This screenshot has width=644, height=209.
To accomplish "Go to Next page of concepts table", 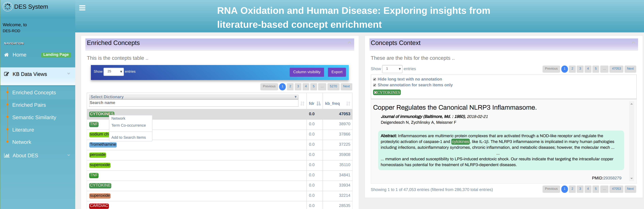I will tap(346, 86).
